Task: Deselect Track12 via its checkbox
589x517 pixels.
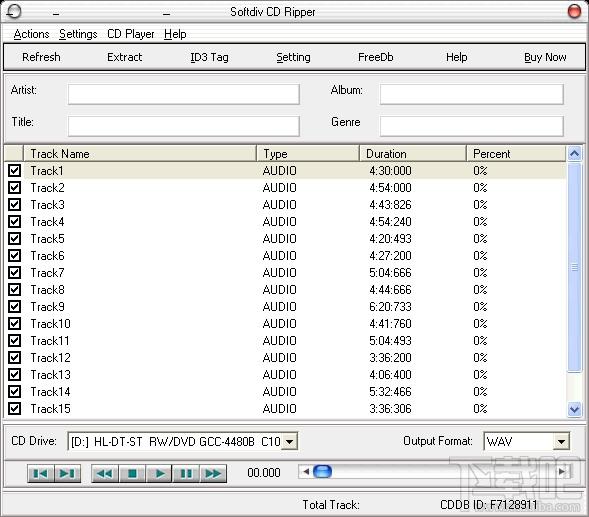Action: tap(14, 358)
